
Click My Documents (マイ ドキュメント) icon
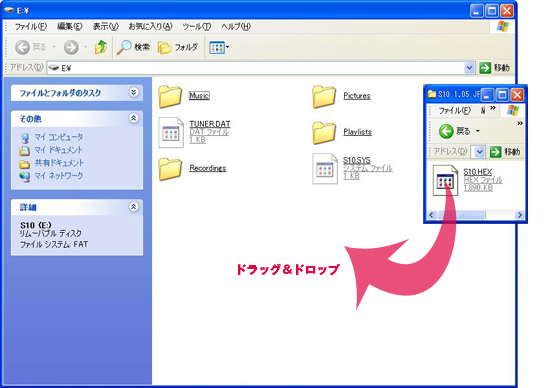(x=25, y=150)
